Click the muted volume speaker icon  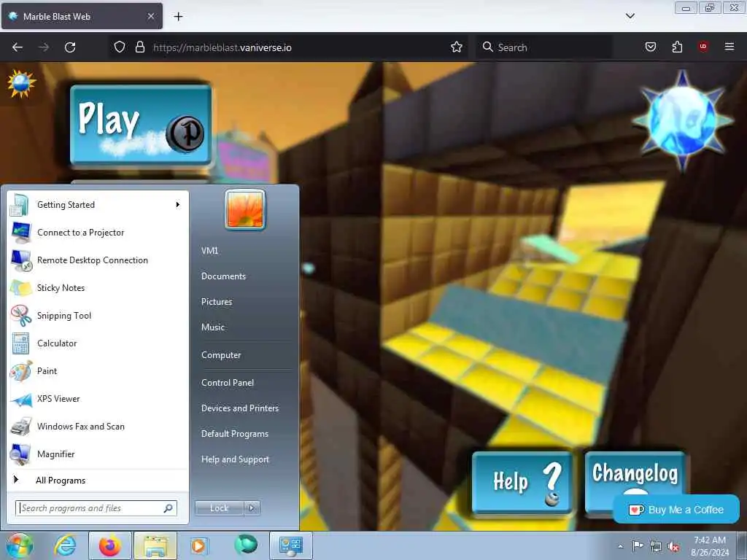coord(673,547)
